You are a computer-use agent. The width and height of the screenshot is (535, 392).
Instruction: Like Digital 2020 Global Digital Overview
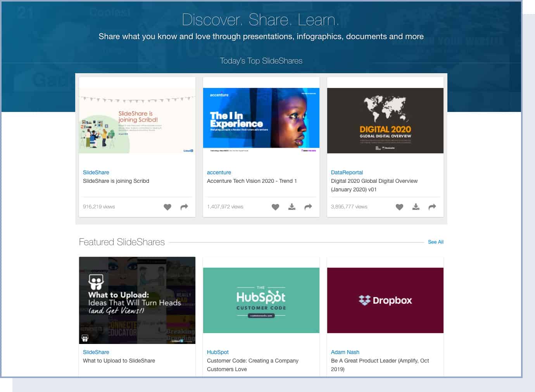[x=399, y=207]
